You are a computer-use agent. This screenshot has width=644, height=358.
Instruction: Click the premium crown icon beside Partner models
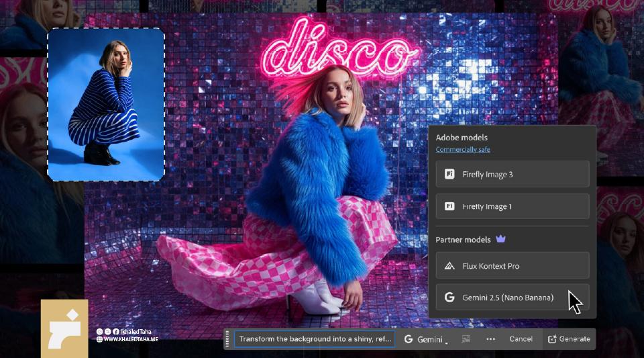500,239
